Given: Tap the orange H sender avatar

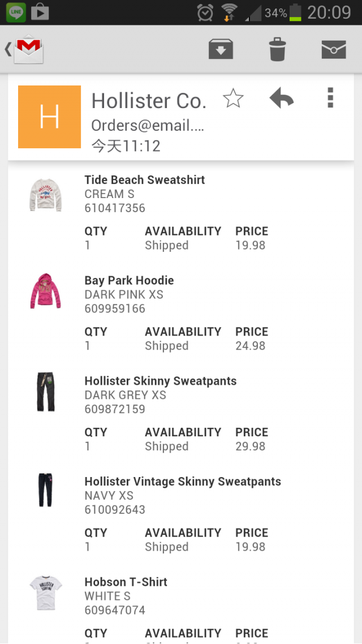Looking at the screenshot, I should 50,117.
